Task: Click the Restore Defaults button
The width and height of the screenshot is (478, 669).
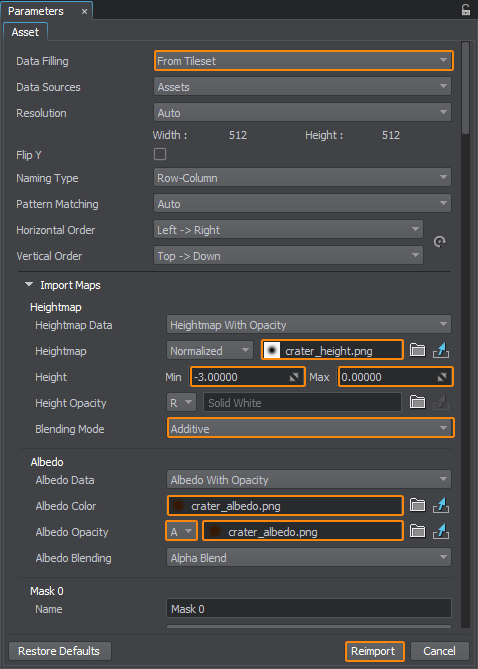Action: click(59, 651)
